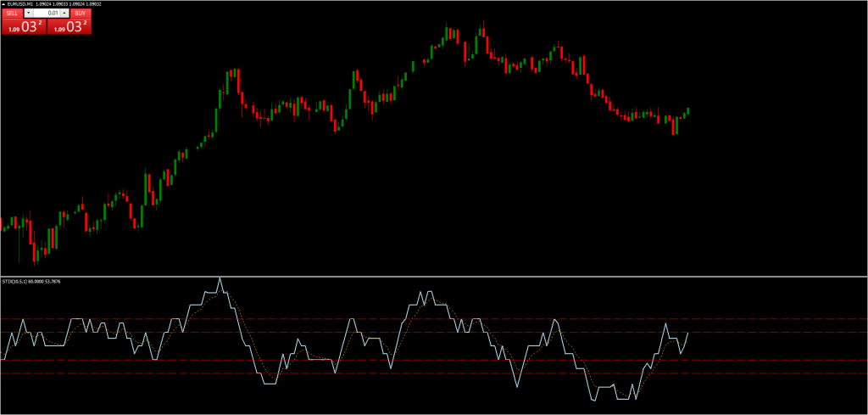Collapse the one-click trading panel triangle
868x415 pixels.
click(x=3, y=4)
